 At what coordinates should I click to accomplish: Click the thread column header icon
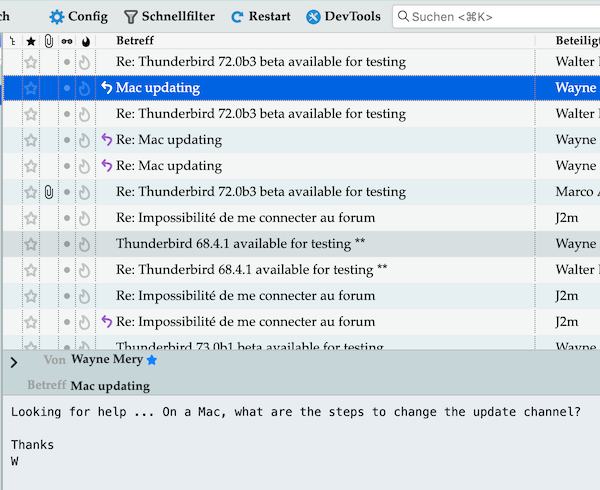11,41
